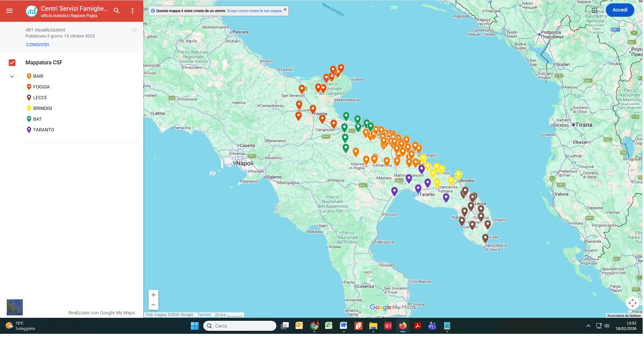Collapse the layer legend chevron

(x=12, y=76)
